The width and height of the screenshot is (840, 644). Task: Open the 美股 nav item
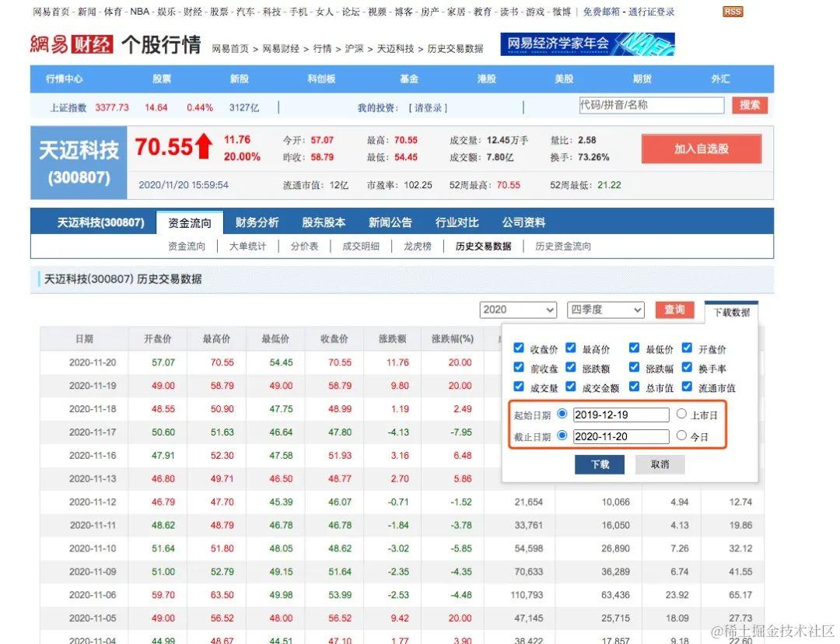(x=564, y=79)
